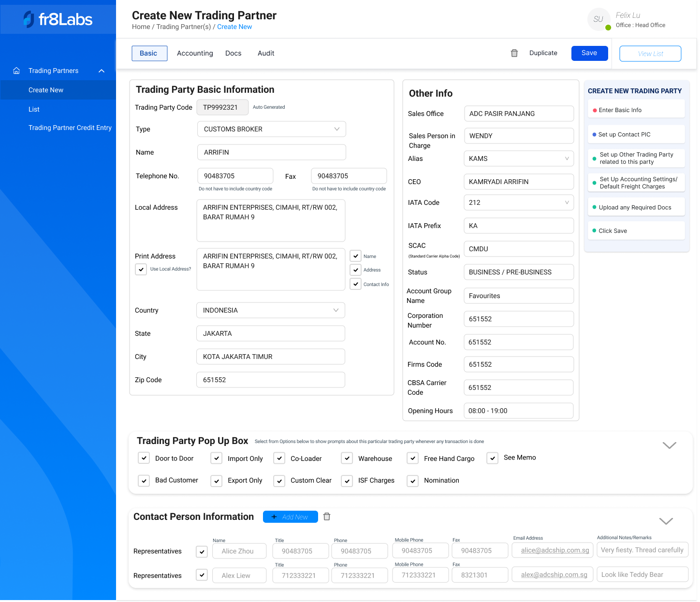Click the SU user avatar

click(598, 19)
